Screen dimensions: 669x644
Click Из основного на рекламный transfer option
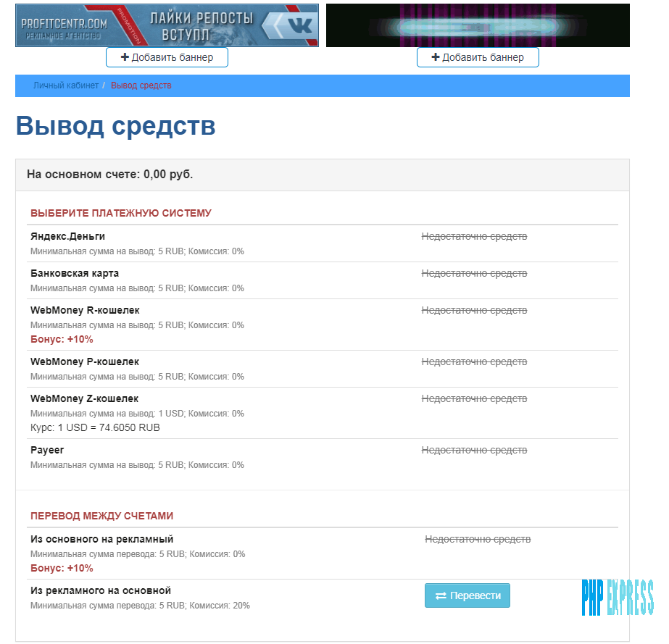point(102,540)
